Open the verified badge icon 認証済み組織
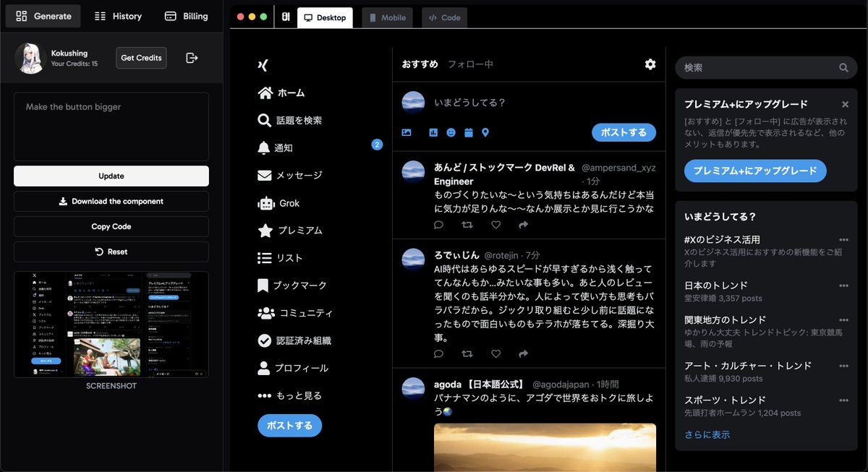868x472 pixels. (x=265, y=340)
